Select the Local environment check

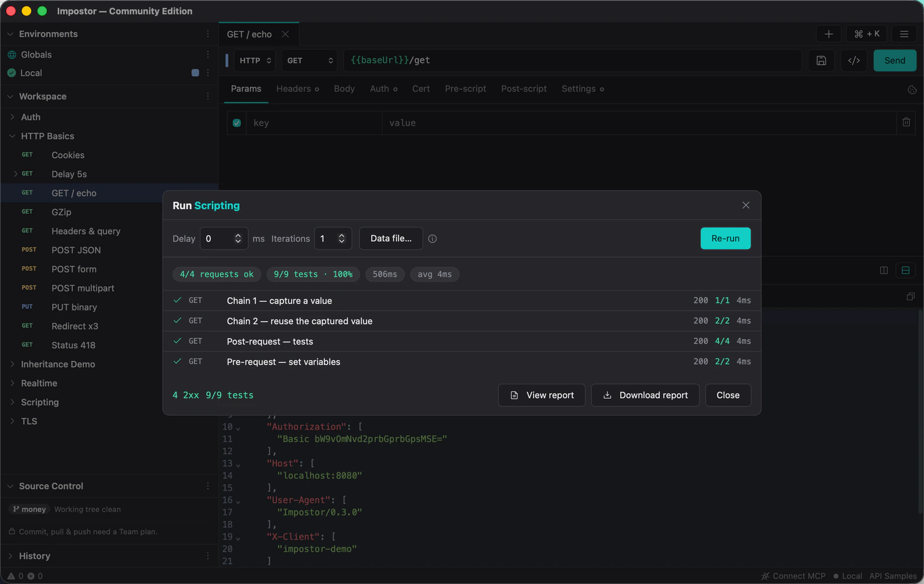(x=12, y=73)
